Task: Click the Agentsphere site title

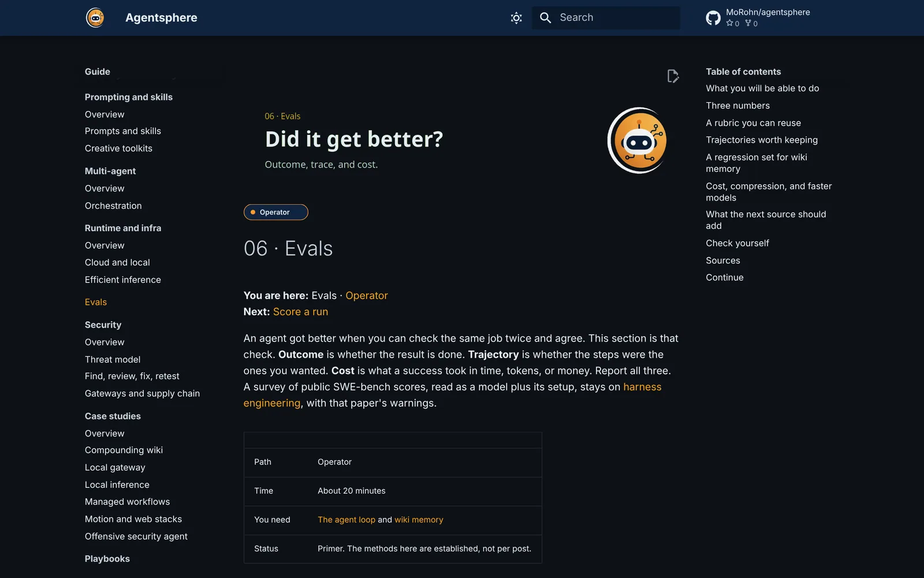Action: (x=161, y=18)
